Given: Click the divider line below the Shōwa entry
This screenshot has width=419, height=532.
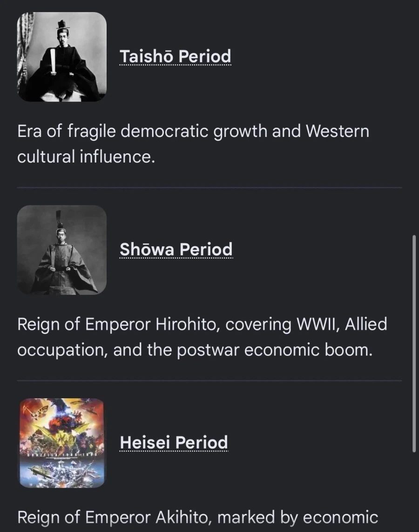Looking at the screenshot, I should pyautogui.click(x=209, y=381).
